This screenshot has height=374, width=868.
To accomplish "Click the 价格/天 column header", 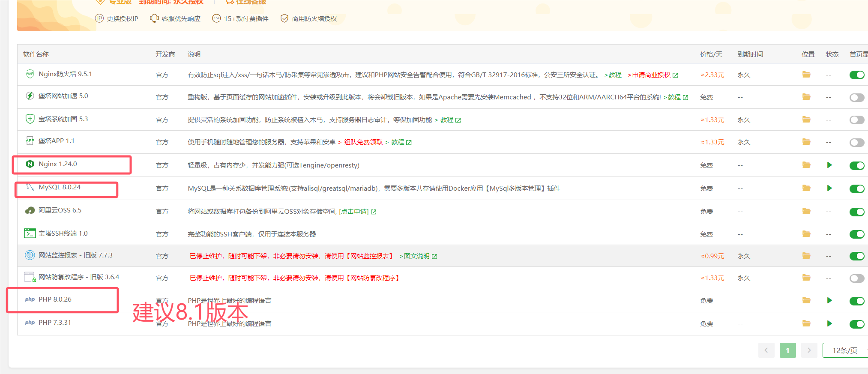I will coord(711,54).
